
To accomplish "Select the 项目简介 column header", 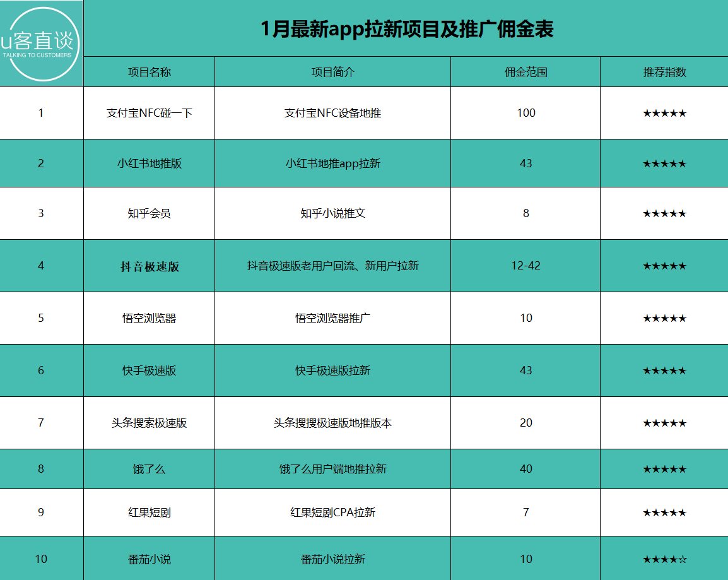I will [x=332, y=72].
